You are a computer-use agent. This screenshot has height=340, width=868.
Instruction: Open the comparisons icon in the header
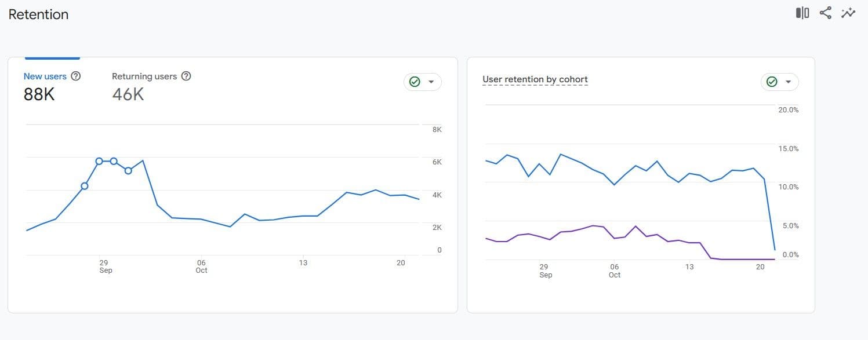point(802,12)
